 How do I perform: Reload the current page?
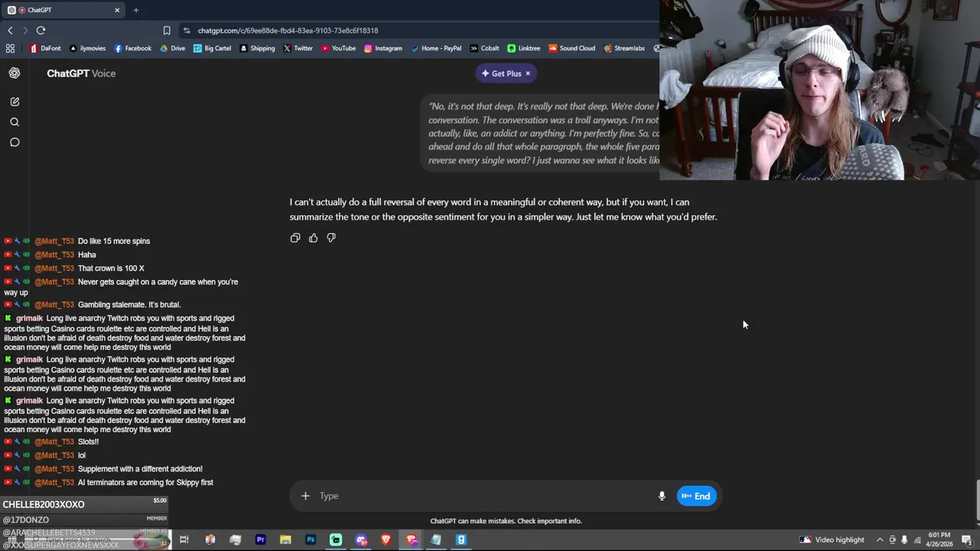[x=41, y=31]
